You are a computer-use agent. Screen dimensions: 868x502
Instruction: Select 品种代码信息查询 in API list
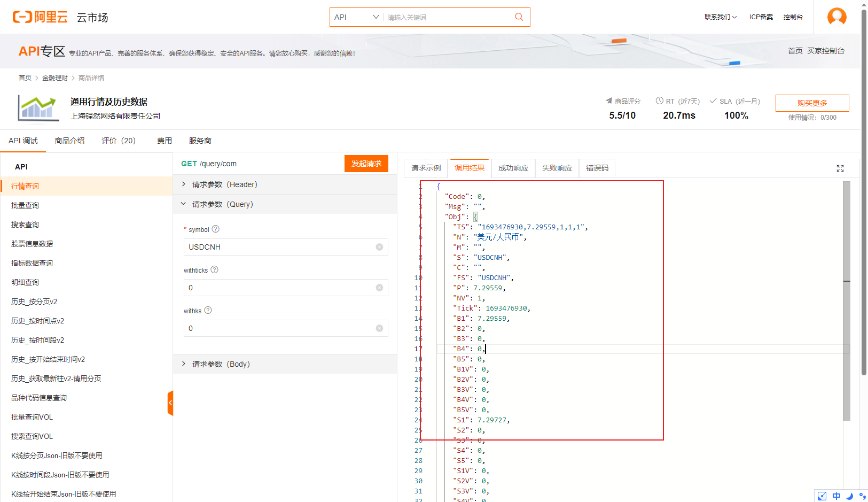coord(86,398)
